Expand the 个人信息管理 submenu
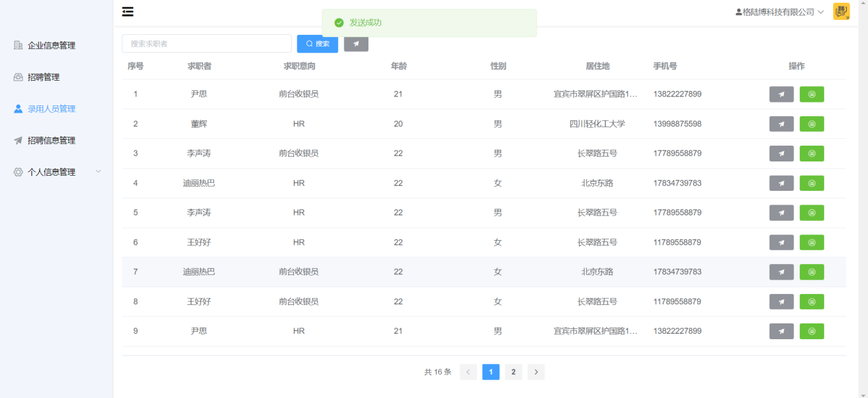 57,172
